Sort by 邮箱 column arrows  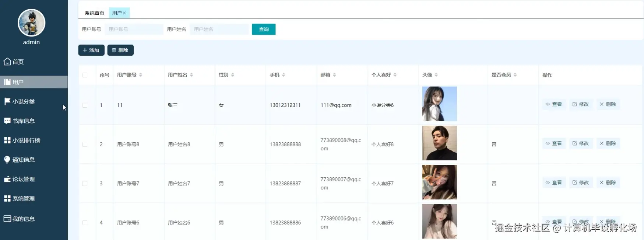pos(334,75)
